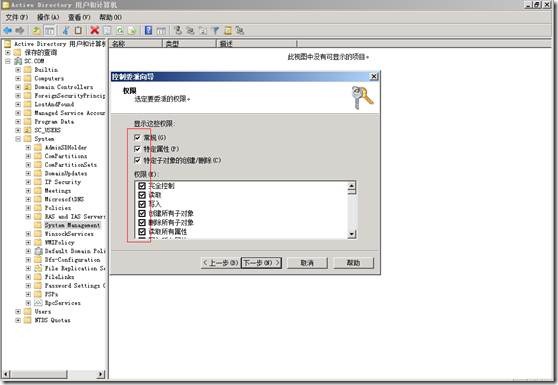Uncheck the 读取所有属性 permission
558x385 pixels.
coord(142,232)
